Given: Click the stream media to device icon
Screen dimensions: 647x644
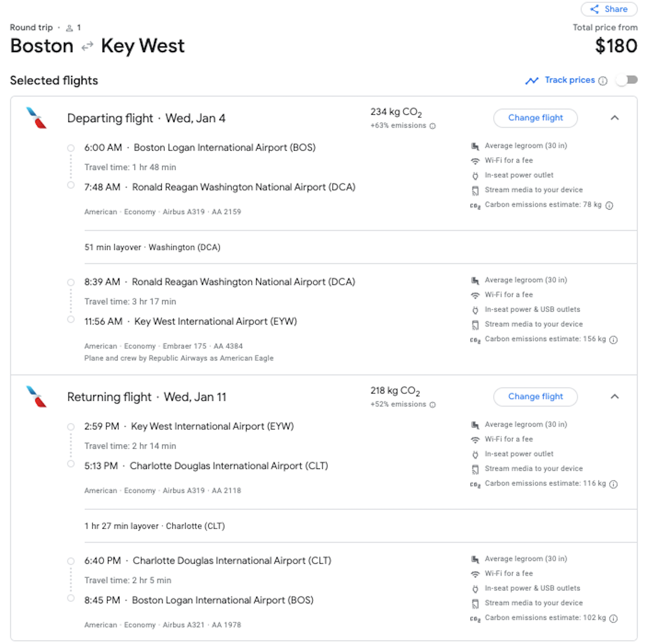Looking at the screenshot, I should (475, 190).
